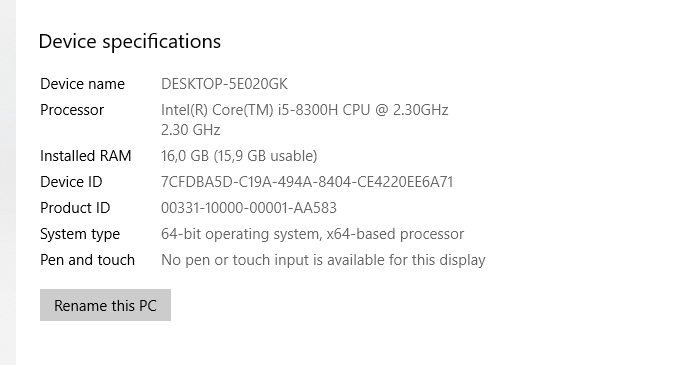Select the Device ID value starting 7CFDBA5D
This screenshot has height=365, width=677.
coord(307,182)
